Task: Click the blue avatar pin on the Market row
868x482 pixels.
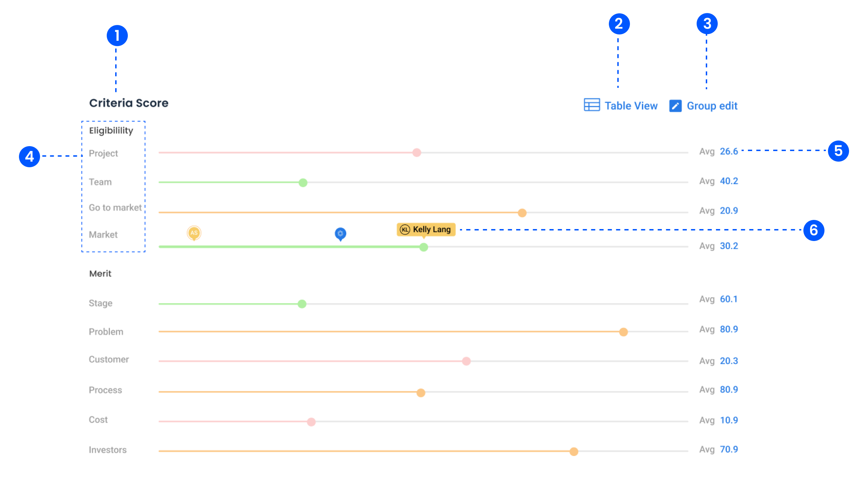Action: click(340, 233)
